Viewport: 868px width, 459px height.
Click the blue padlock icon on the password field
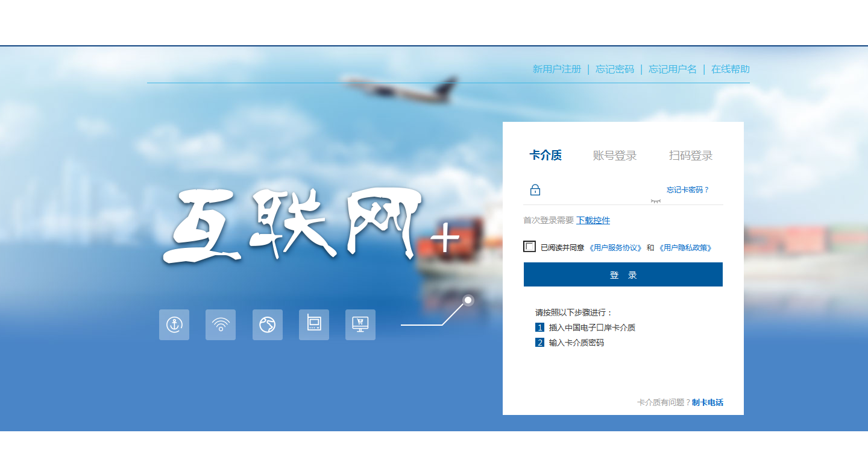[x=535, y=189]
